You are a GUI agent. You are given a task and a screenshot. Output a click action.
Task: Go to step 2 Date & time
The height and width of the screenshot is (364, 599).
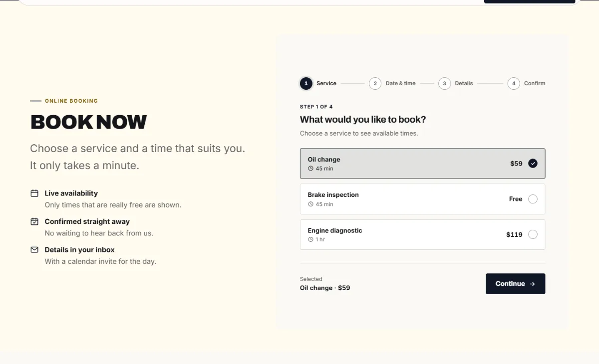(x=392, y=83)
